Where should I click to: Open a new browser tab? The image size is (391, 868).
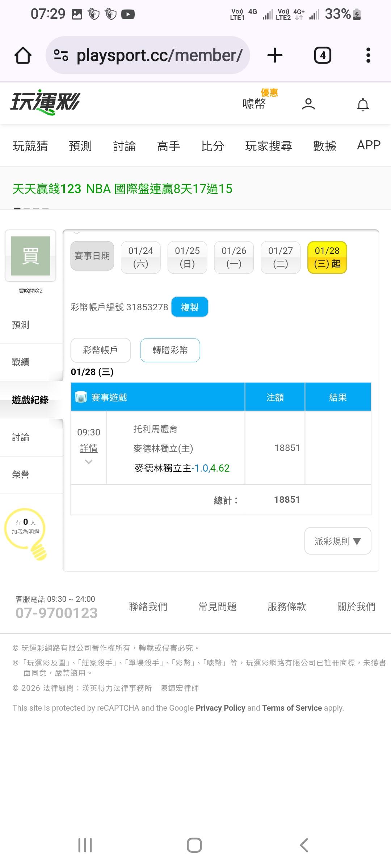[x=275, y=56]
